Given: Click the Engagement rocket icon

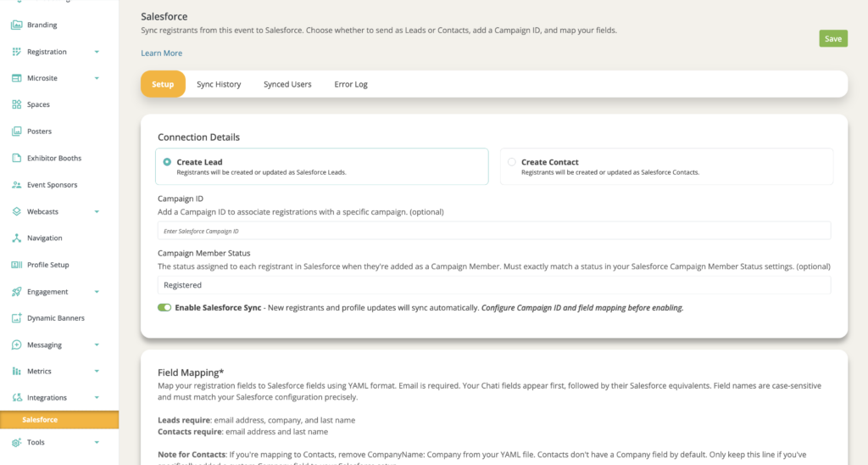Looking at the screenshot, I should tap(17, 292).
